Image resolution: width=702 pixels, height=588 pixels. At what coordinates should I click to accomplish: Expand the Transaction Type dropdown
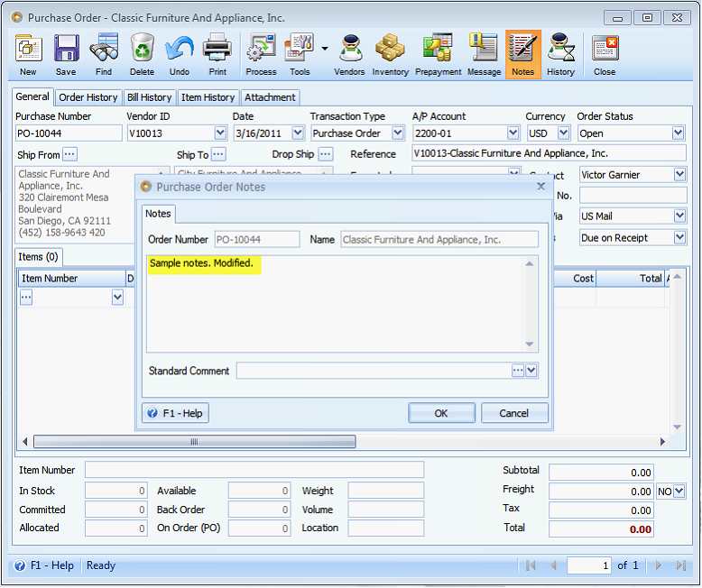click(398, 133)
